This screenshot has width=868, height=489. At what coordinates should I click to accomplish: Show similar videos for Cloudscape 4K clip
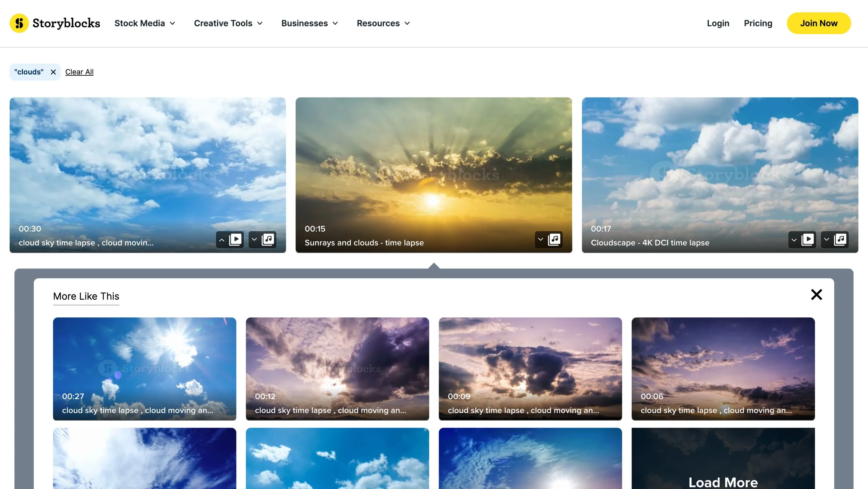coord(802,240)
